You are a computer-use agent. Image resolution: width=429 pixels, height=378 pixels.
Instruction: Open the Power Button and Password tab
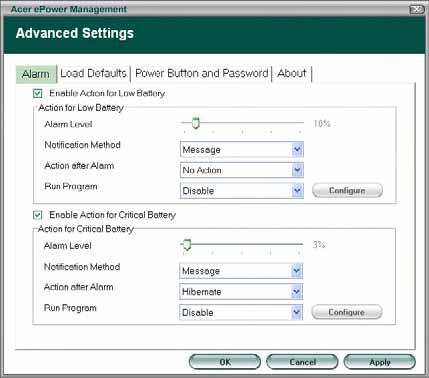click(x=202, y=73)
